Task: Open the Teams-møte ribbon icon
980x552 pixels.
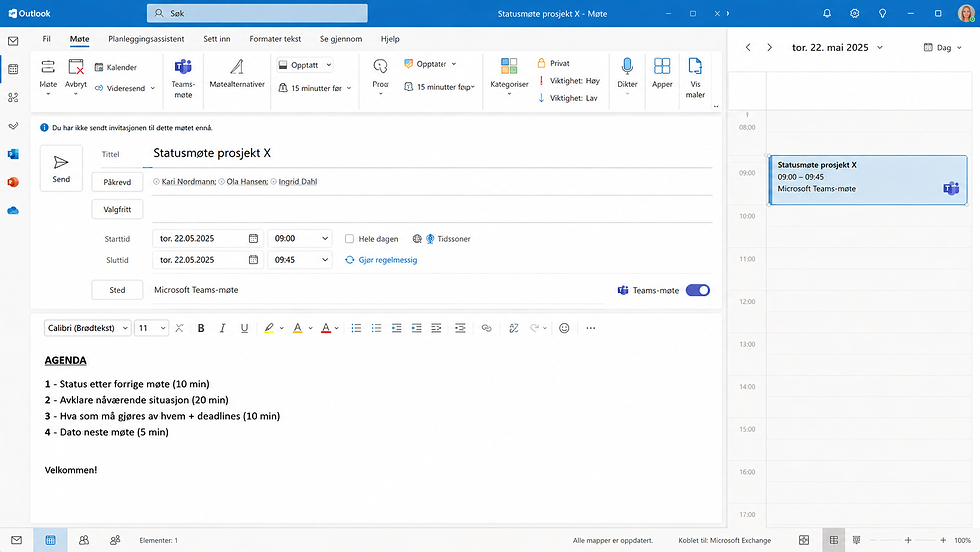Action: click(183, 78)
